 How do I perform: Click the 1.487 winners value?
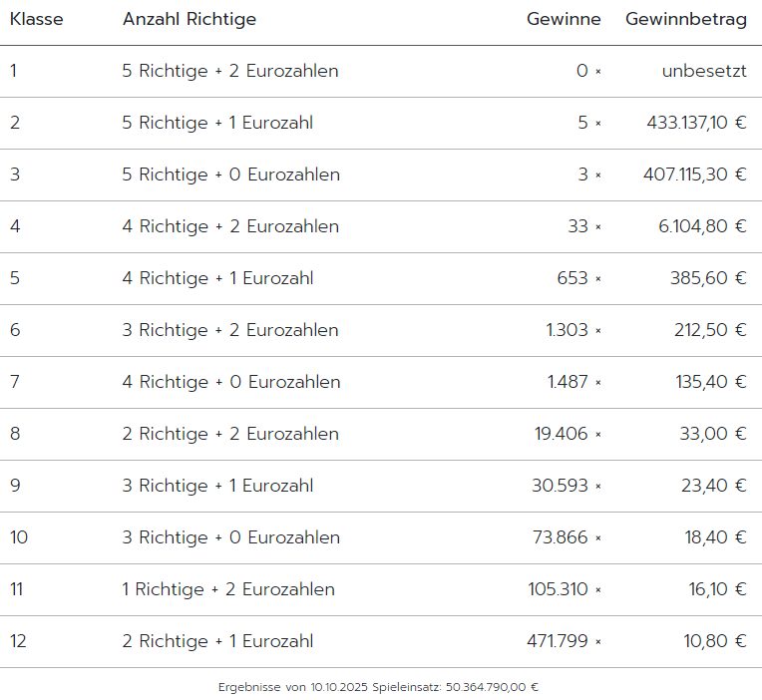[568, 382]
